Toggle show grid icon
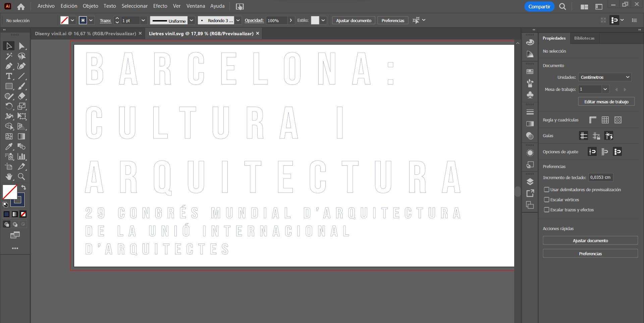 (605, 120)
